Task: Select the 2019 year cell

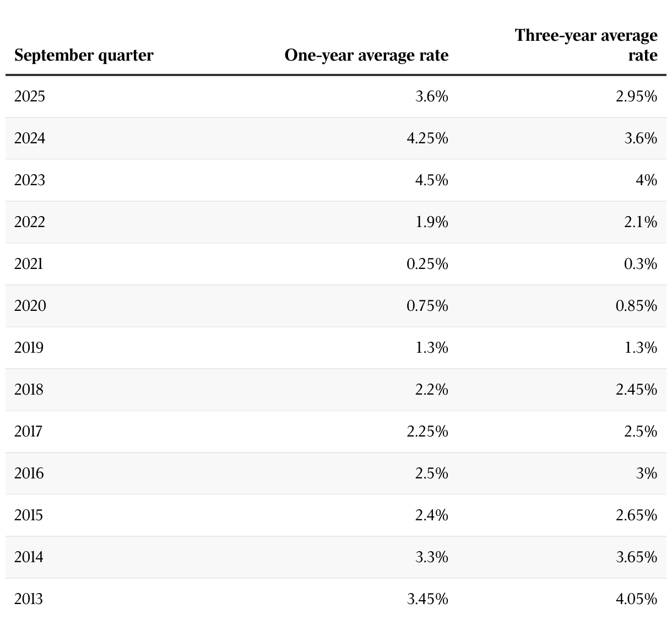Action: [29, 348]
